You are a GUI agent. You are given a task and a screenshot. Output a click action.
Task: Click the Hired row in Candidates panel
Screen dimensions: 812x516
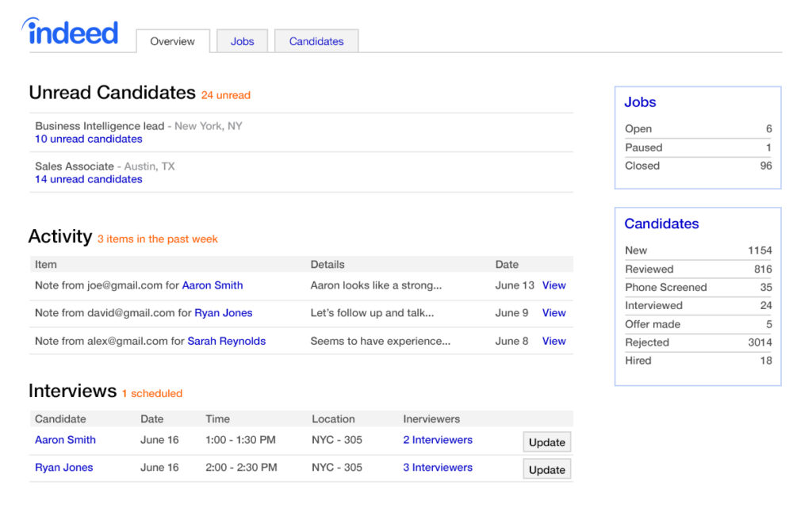click(x=698, y=361)
